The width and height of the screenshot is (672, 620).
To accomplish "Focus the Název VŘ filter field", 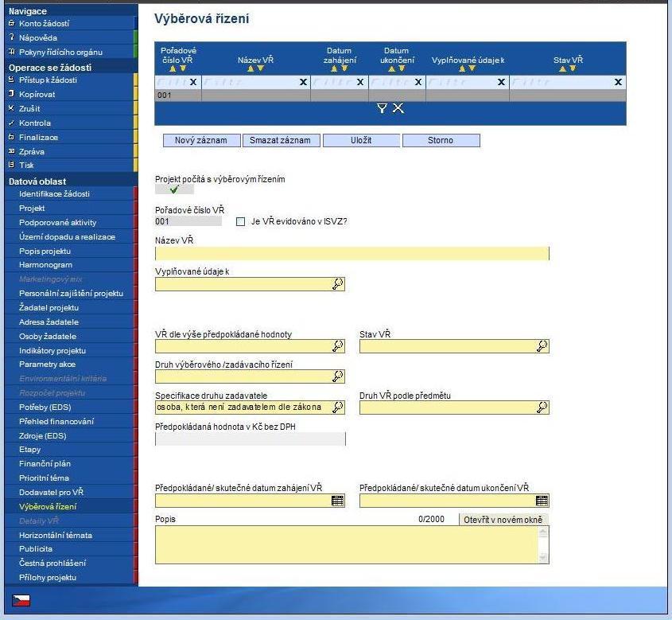I will point(251,82).
